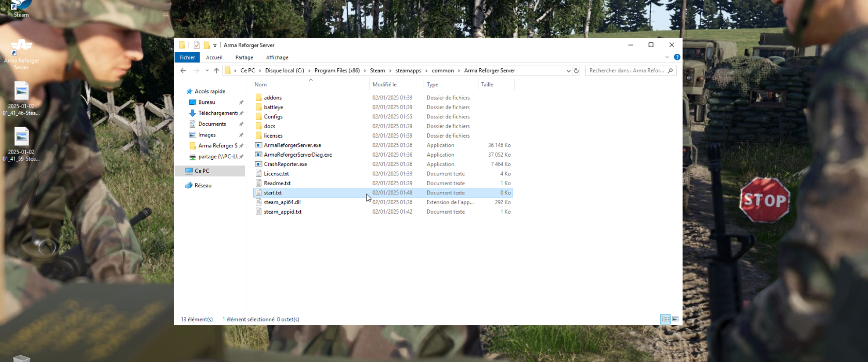Click 36 146 Ko size of ArmaReforgerServer.exe
Viewport: 868px width, 362px height.
tap(499, 145)
